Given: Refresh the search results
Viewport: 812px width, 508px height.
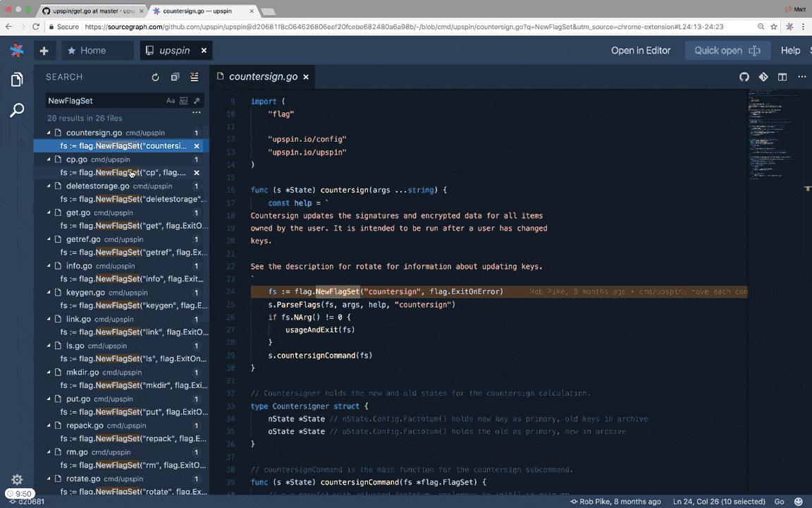Looking at the screenshot, I should pyautogui.click(x=155, y=77).
